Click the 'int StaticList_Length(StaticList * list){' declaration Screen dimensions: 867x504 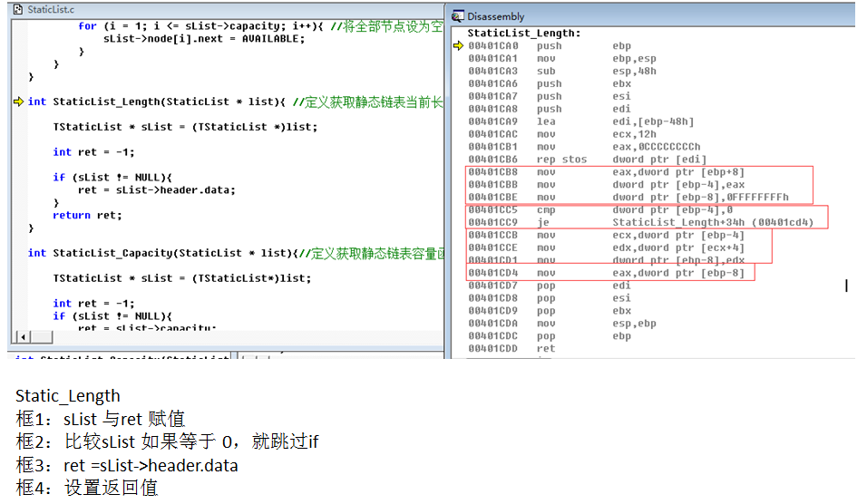tap(157, 102)
